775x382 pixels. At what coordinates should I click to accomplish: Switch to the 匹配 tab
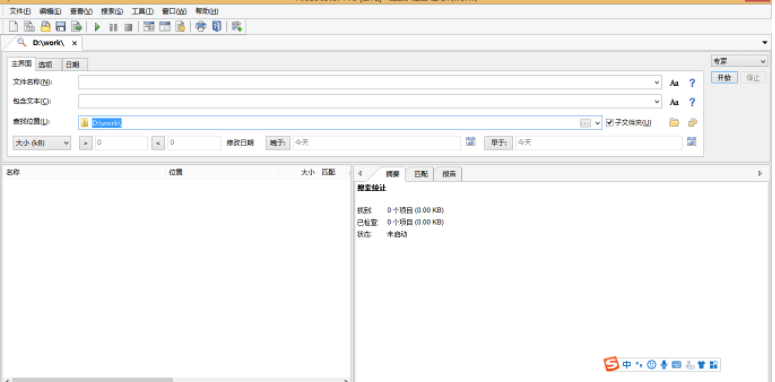click(420, 174)
